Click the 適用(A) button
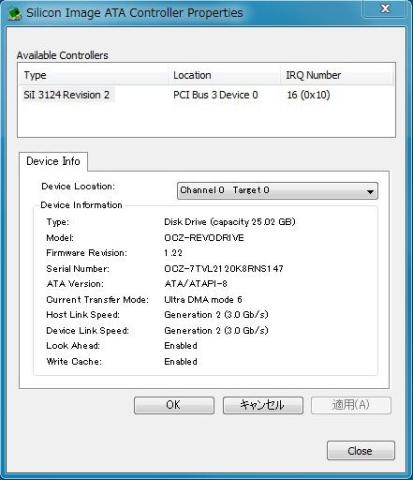Screen dimensions: 413x480 [351, 405]
